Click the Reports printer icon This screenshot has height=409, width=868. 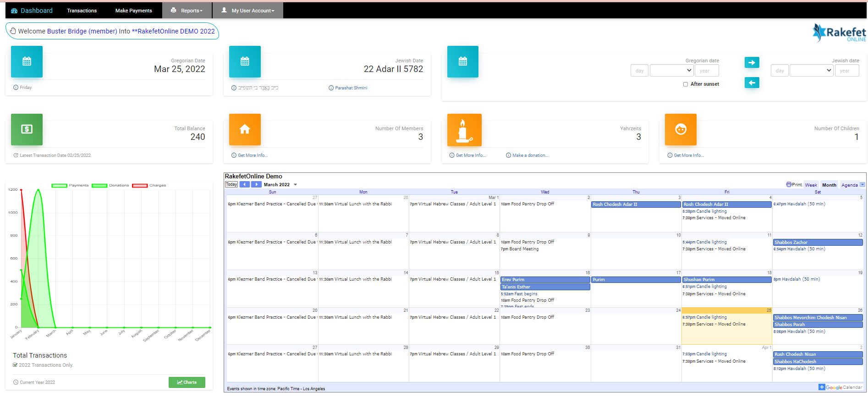point(174,10)
